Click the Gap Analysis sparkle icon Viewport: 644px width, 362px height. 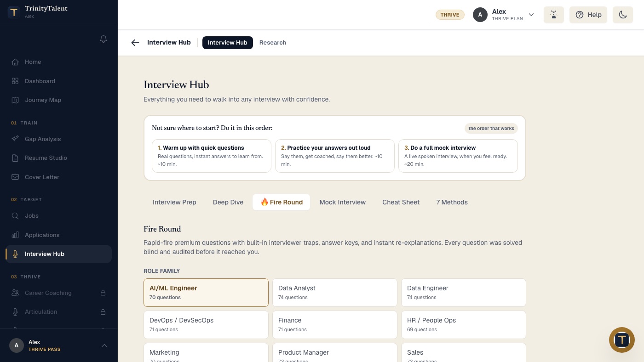tap(15, 139)
